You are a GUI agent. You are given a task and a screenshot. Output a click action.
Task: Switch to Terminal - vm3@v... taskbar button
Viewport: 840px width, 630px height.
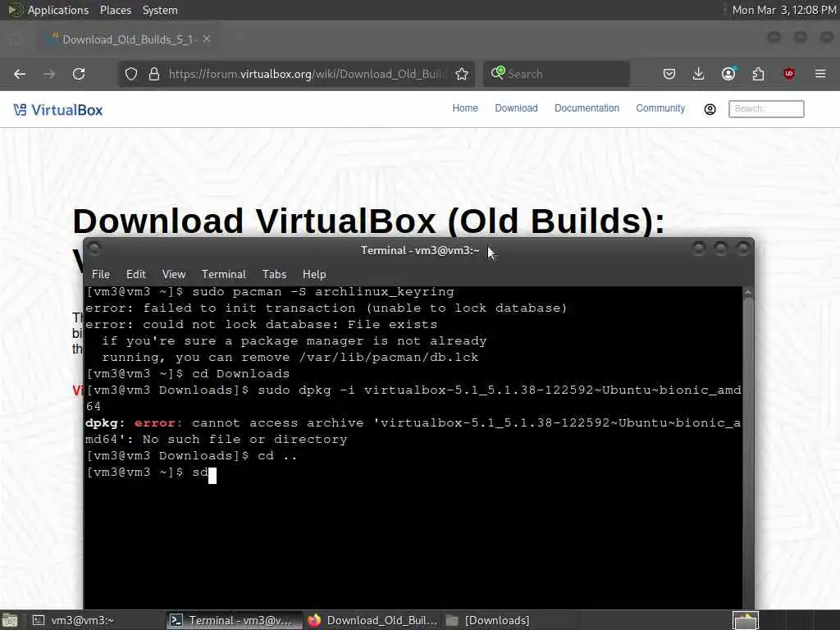(x=234, y=620)
